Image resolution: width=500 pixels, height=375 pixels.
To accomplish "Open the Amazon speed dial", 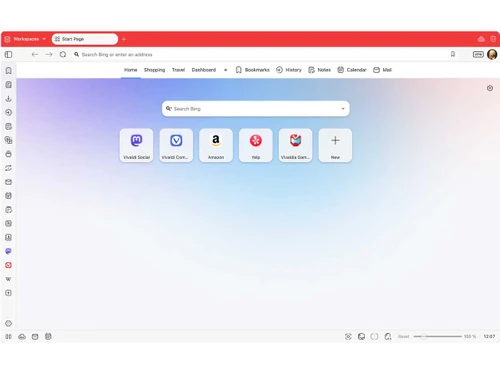I will point(216,145).
